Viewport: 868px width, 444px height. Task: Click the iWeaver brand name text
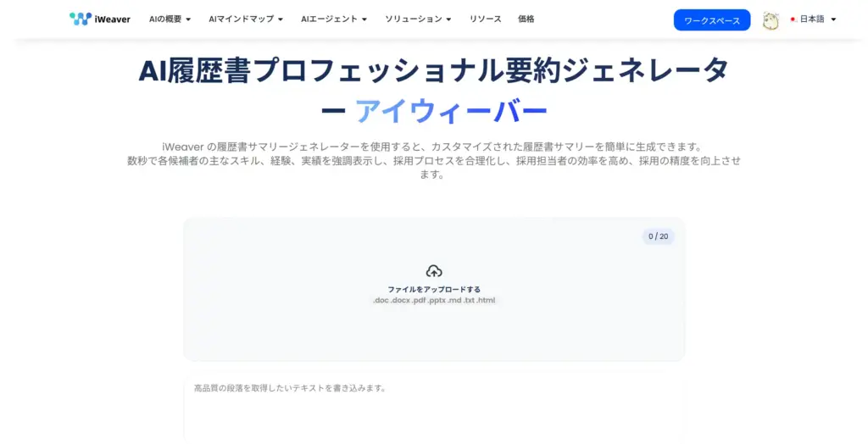coord(113,19)
